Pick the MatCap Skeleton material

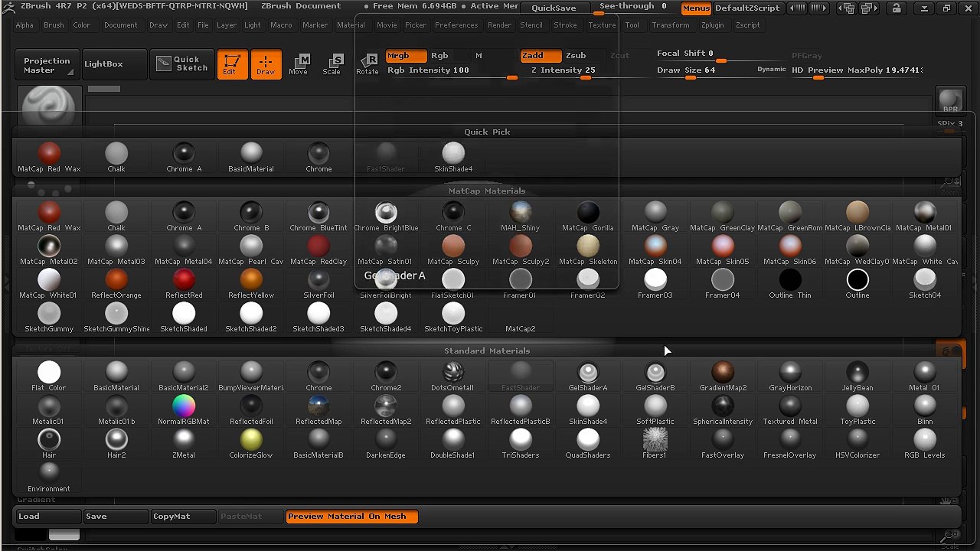(x=588, y=250)
